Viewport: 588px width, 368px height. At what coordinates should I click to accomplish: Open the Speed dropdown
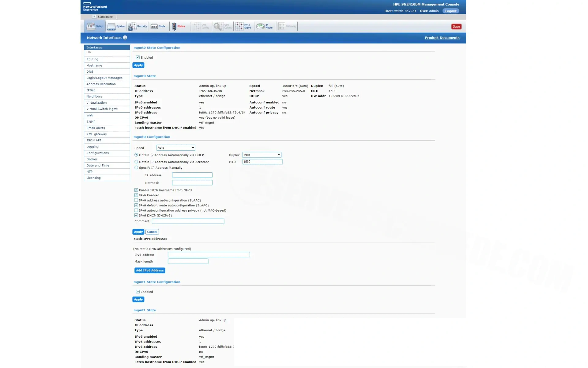click(x=175, y=148)
